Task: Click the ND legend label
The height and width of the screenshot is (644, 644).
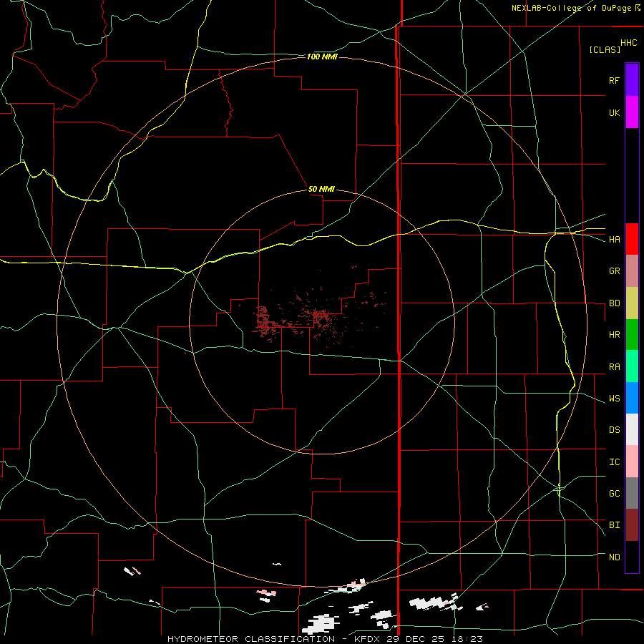Action: pos(614,557)
